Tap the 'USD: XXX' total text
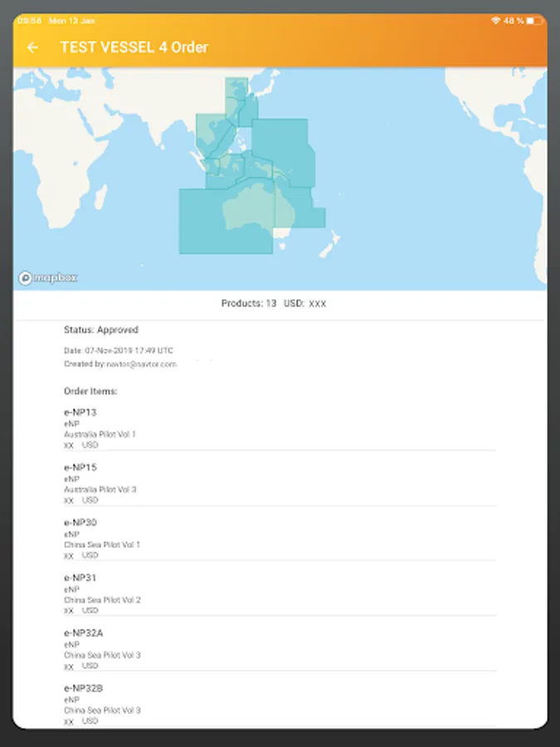 point(304,304)
